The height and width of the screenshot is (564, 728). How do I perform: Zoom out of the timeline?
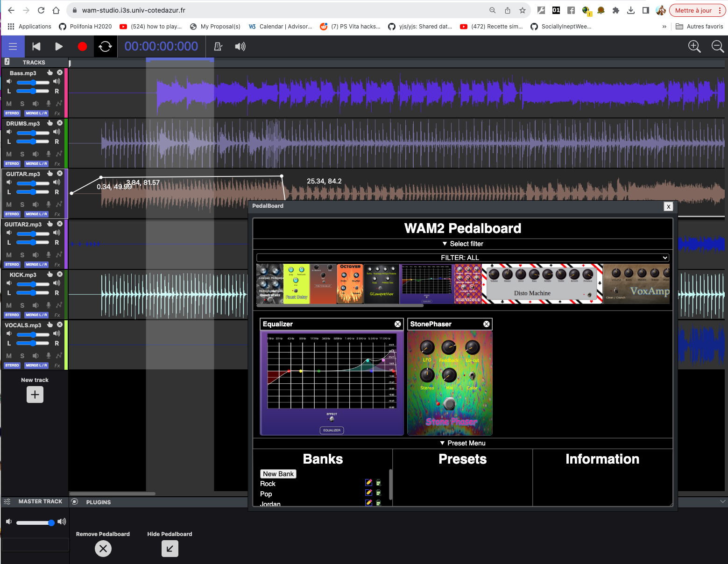(717, 46)
